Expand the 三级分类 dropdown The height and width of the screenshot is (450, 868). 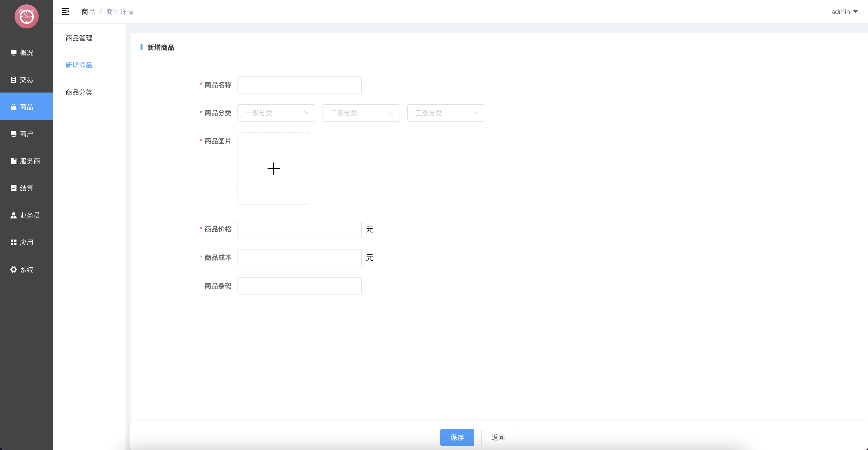coord(446,113)
